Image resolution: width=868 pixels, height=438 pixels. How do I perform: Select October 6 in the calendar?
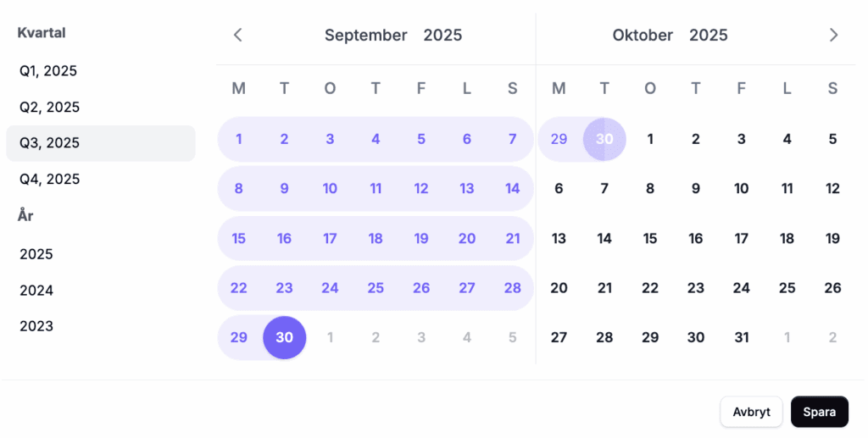coord(559,189)
